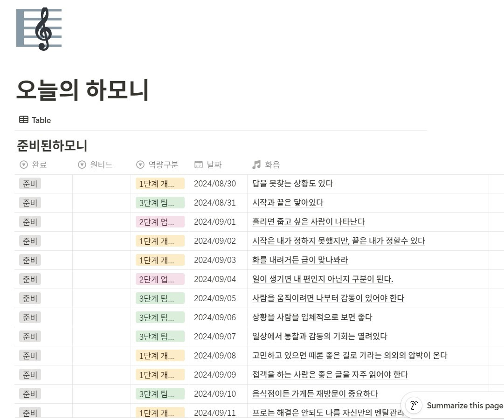Click the date cell 2024/09/05
Image resolution: width=504 pixels, height=420 pixels.
point(215,298)
